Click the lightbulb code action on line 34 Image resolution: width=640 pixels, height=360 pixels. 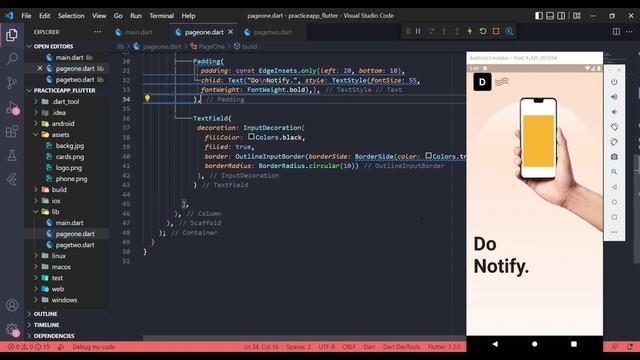pyautogui.click(x=147, y=98)
